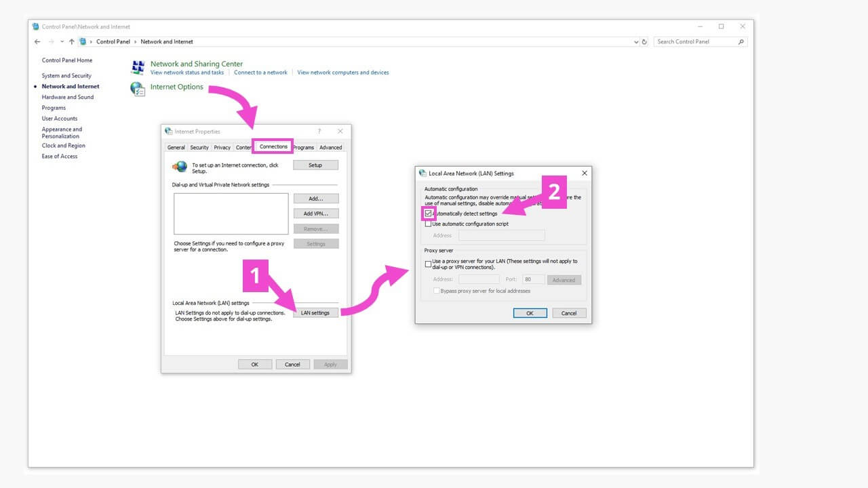Click Control Panel breadcrumb in address bar

[x=113, y=41]
